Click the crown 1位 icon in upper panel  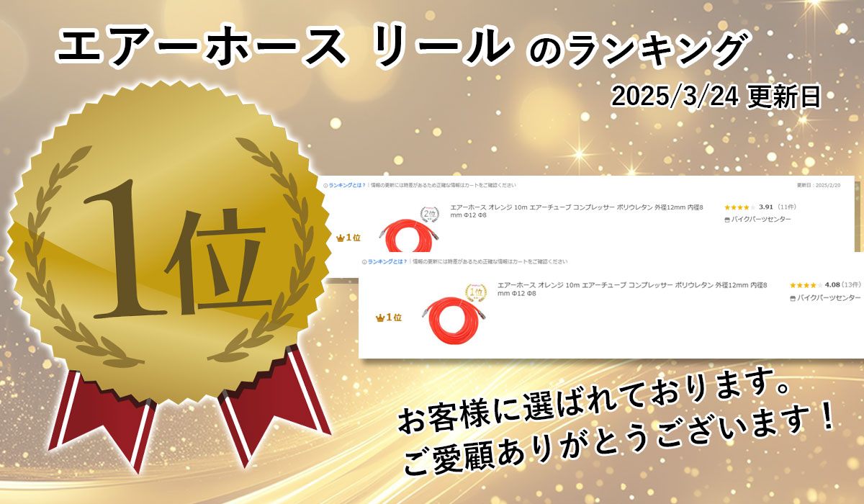(348, 237)
